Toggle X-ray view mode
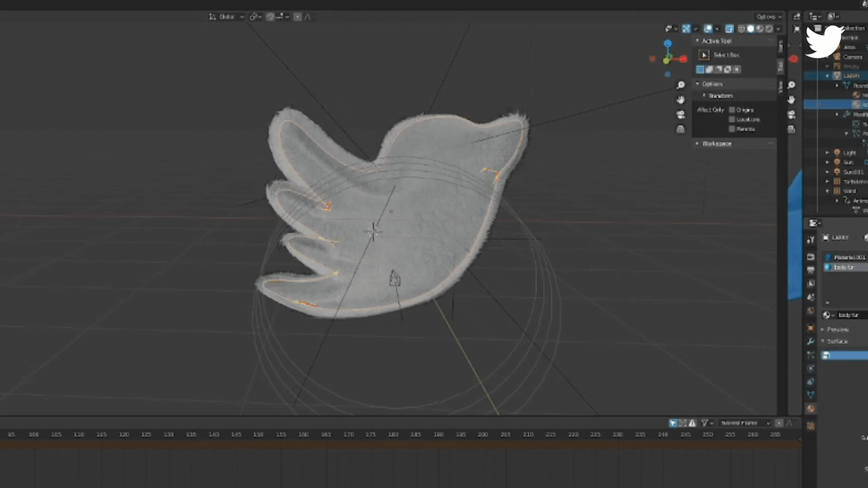The height and width of the screenshot is (488, 868). [x=730, y=28]
